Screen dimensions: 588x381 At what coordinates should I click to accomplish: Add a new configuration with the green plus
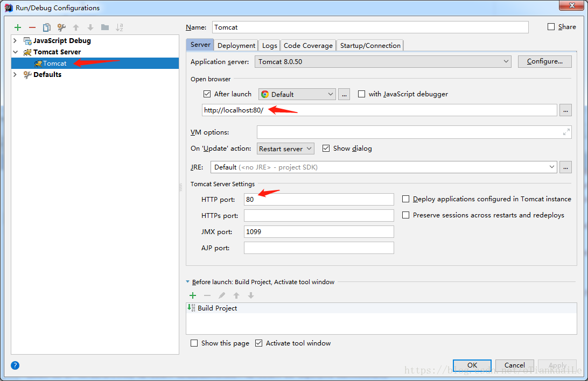coord(18,27)
